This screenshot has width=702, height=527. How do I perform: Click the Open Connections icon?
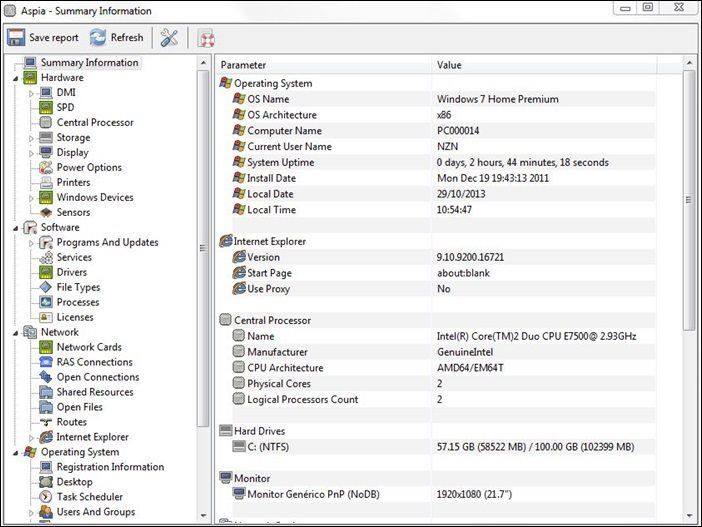tap(46, 377)
